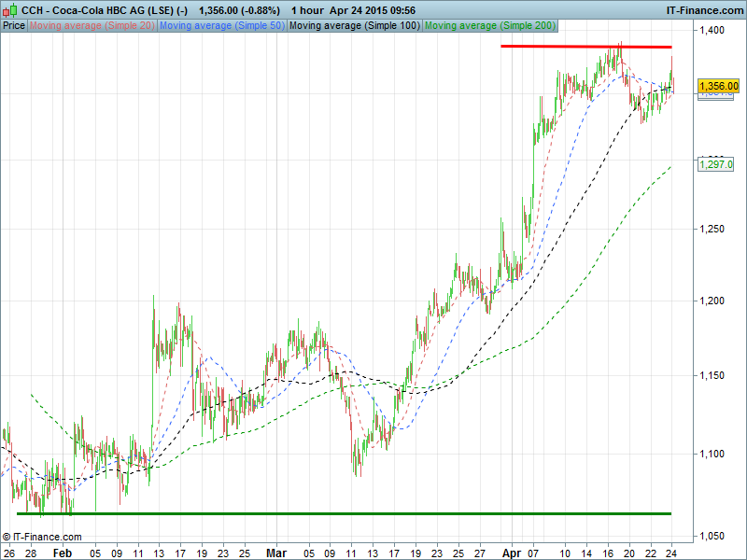Click the Apr label on the time axis

tap(505, 553)
